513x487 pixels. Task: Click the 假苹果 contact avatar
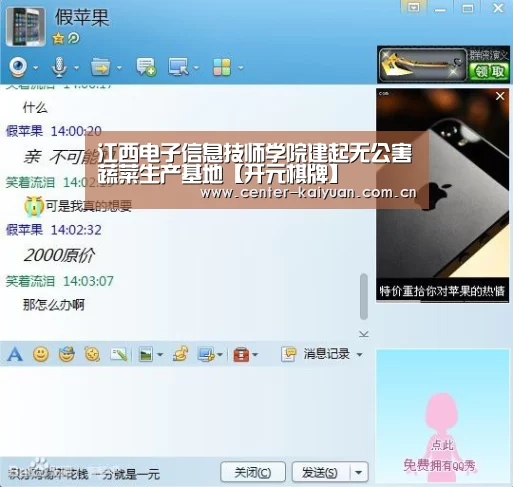coord(26,27)
